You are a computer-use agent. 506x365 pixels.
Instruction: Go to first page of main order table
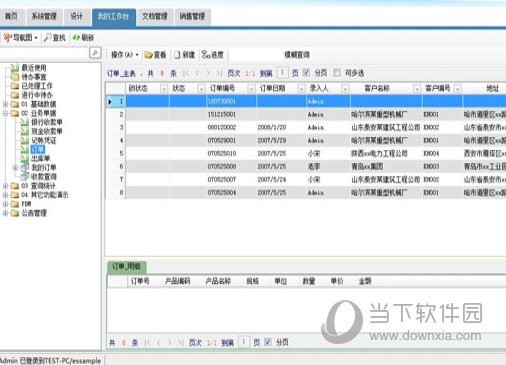186,73
